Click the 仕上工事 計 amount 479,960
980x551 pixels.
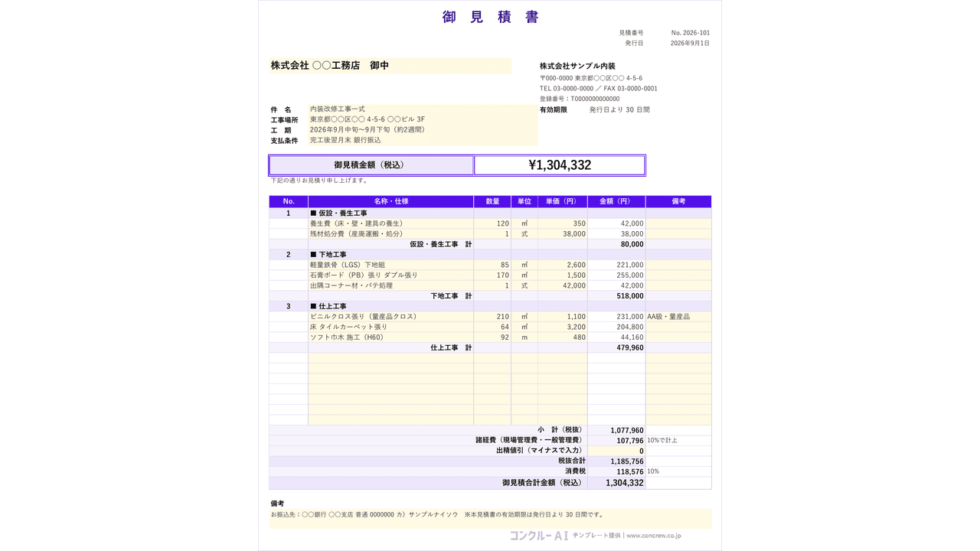616,347
